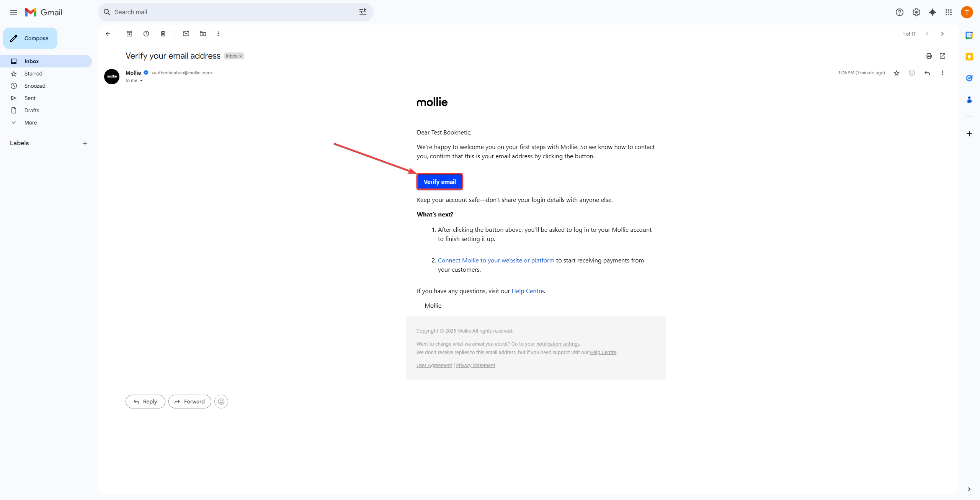
Task: Open the main menu hamburger icon
Action: [14, 12]
